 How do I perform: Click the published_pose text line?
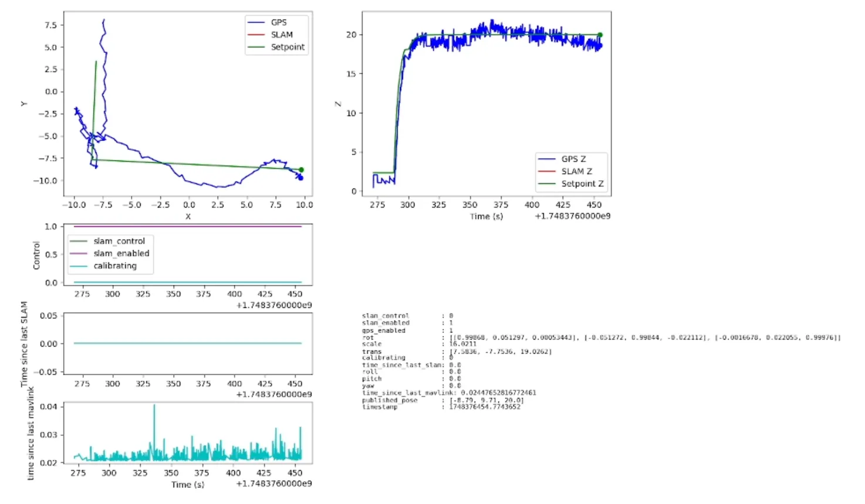(443, 400)
